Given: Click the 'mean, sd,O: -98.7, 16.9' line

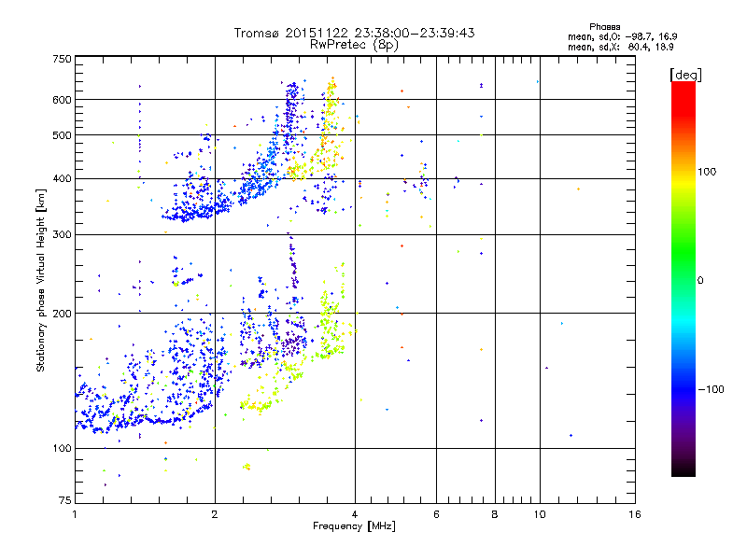Looking at the screenshot, I should [x=622, y=36].
